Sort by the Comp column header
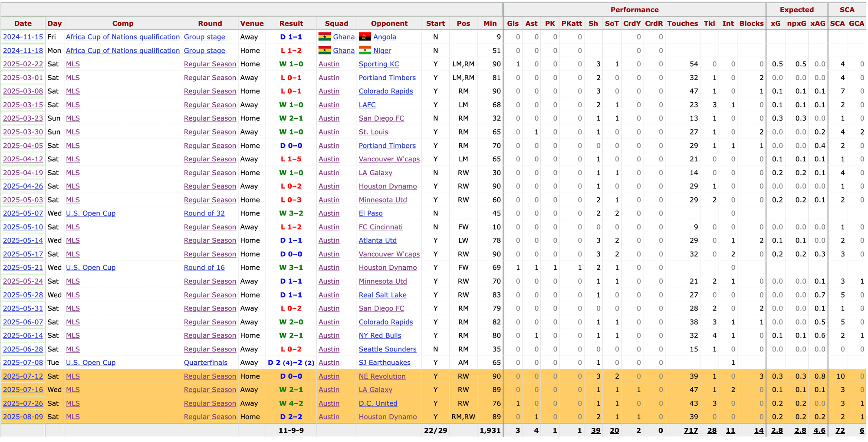 pos(123,23)
